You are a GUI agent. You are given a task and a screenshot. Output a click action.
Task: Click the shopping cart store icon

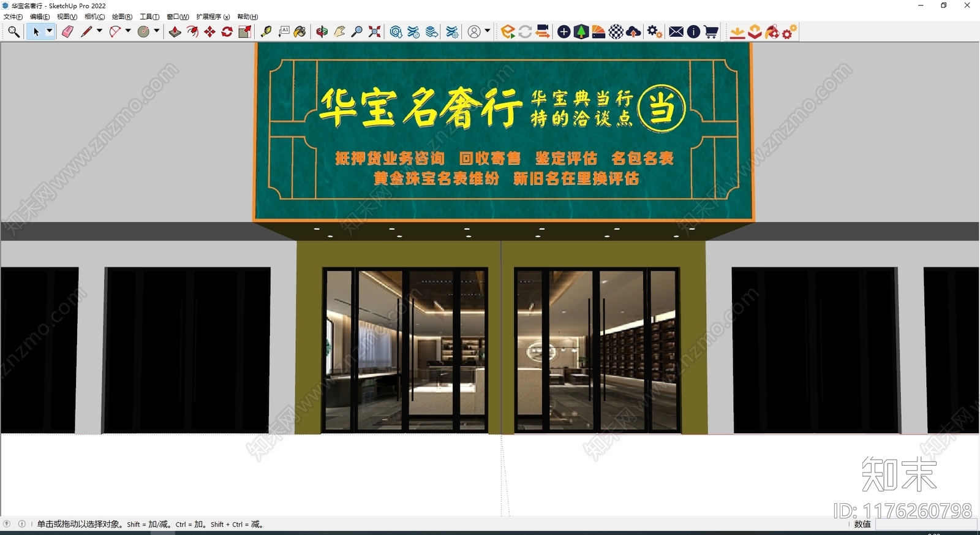click(x=711, y=32)
